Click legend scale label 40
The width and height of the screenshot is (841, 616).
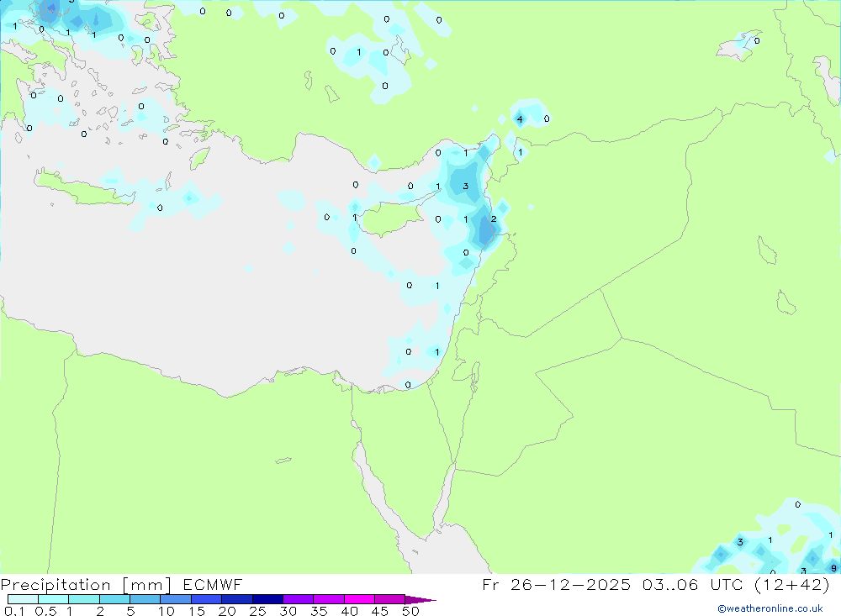(350, 611)
